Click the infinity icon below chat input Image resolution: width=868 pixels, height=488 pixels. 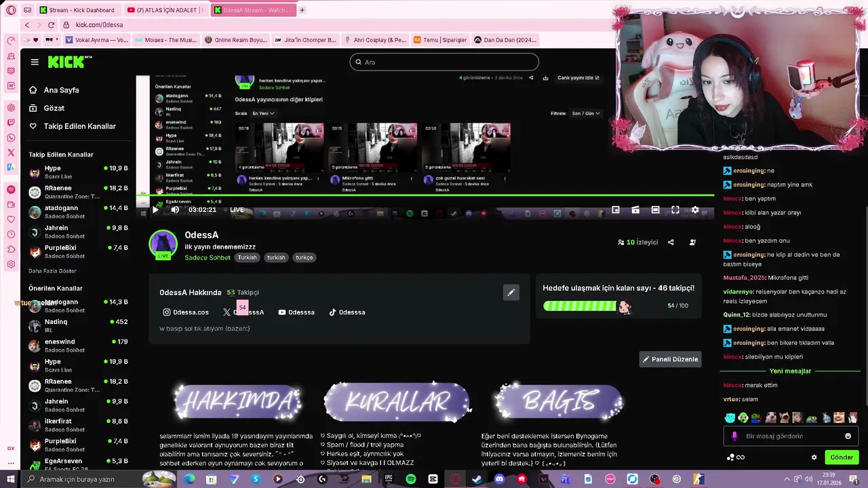click(741, 457)
